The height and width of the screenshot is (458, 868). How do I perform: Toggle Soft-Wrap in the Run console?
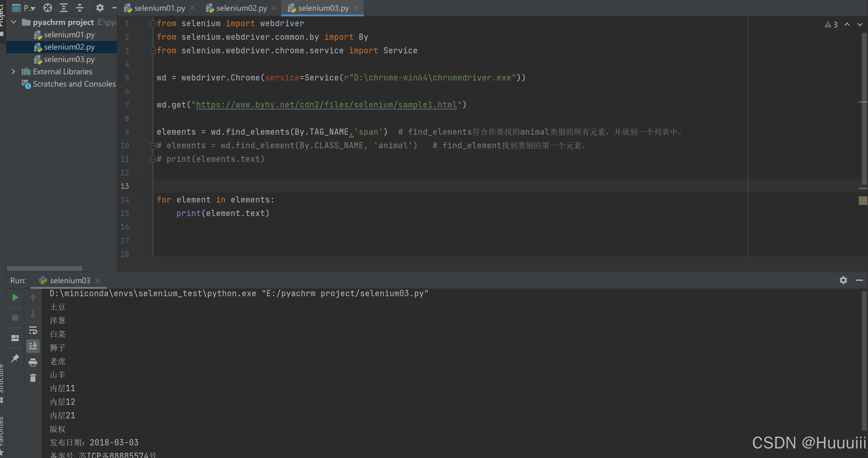tap(33, 330)
